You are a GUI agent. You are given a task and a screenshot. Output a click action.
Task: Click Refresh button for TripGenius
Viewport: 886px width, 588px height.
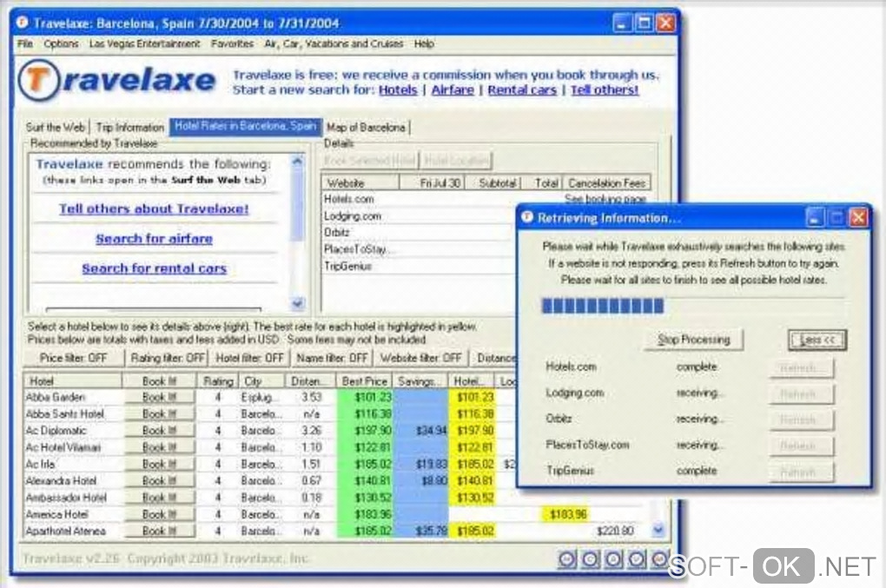[801, 471]
